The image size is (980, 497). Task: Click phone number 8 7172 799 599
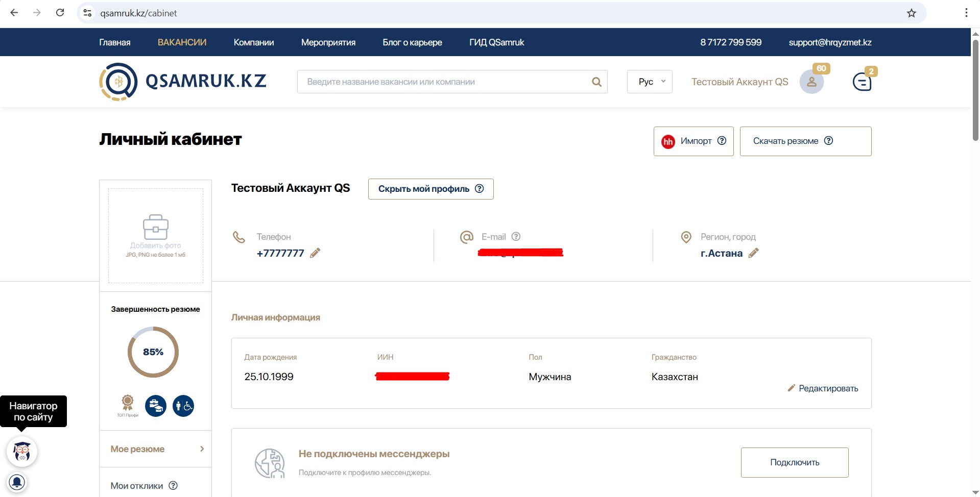pyautogui.click(x=731, y=42)
